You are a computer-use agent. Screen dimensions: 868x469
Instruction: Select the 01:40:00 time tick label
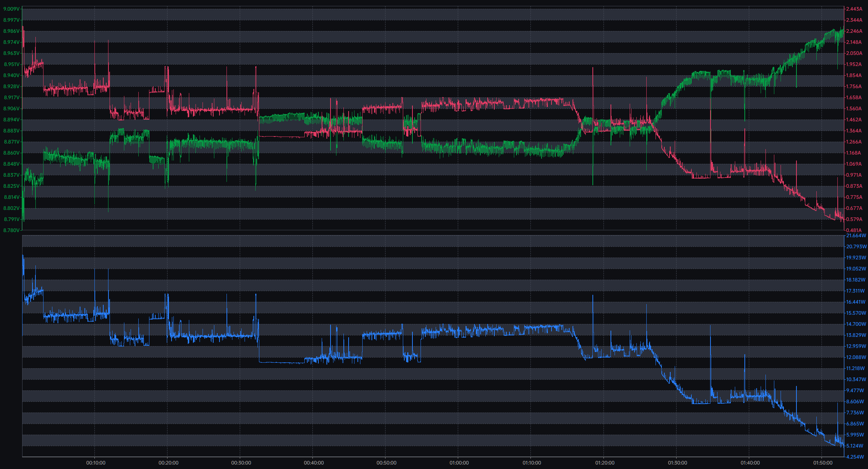[x=750, y=463]
